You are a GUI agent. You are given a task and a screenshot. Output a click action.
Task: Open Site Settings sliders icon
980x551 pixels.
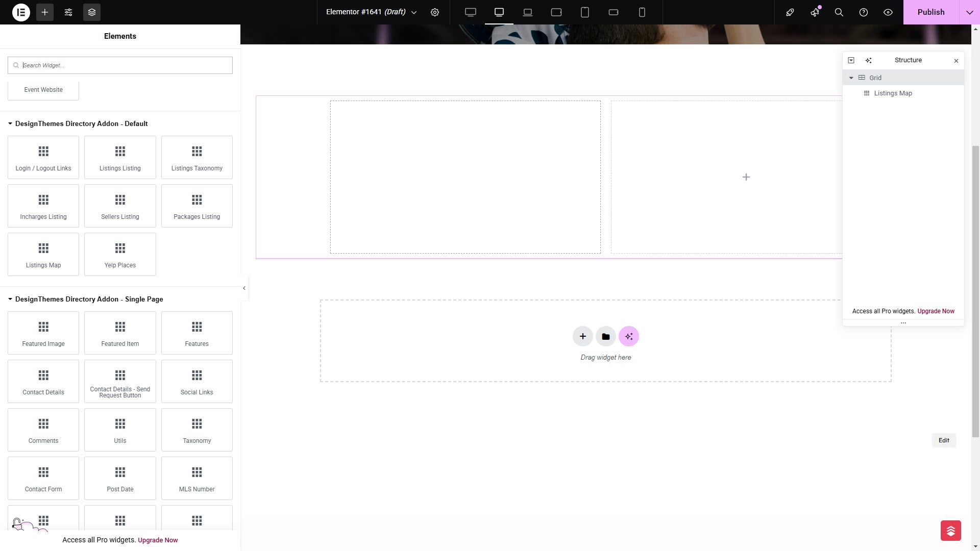[68, 12]
